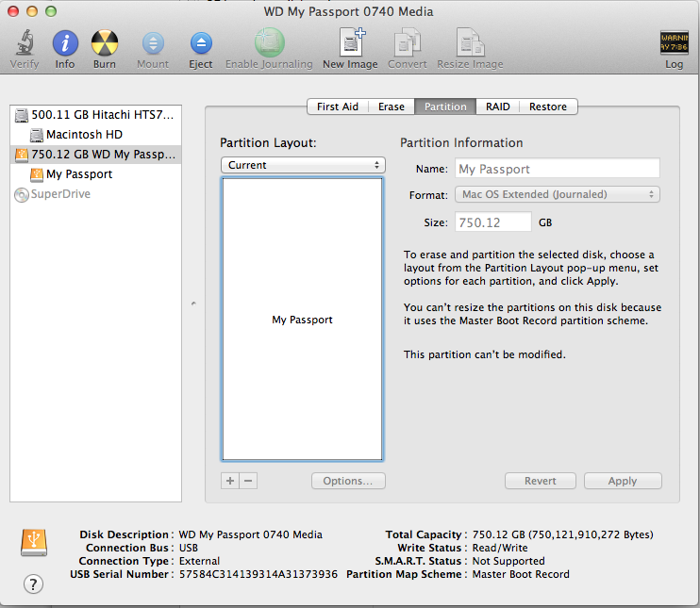The height and width of the screenshot is (608, 700).
Task: Switch to First Aid tab
Action: tap(338, 107)
